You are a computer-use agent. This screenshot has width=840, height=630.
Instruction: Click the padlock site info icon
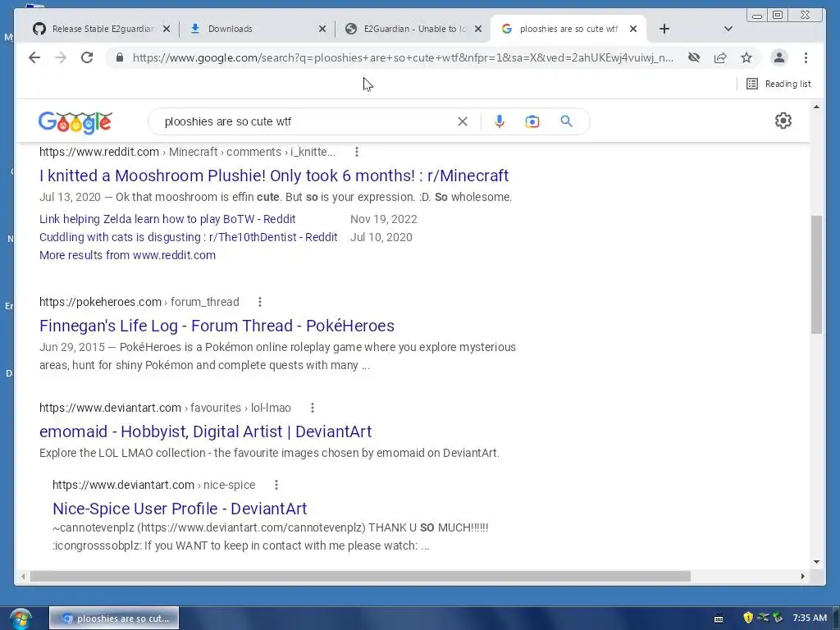(120, 58)
